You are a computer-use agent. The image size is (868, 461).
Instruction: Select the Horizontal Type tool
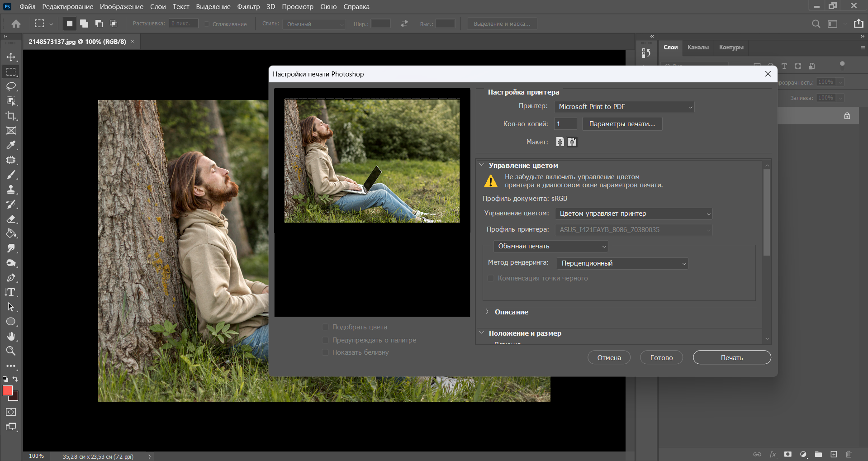pyautogui.click(x=11, y=292)
